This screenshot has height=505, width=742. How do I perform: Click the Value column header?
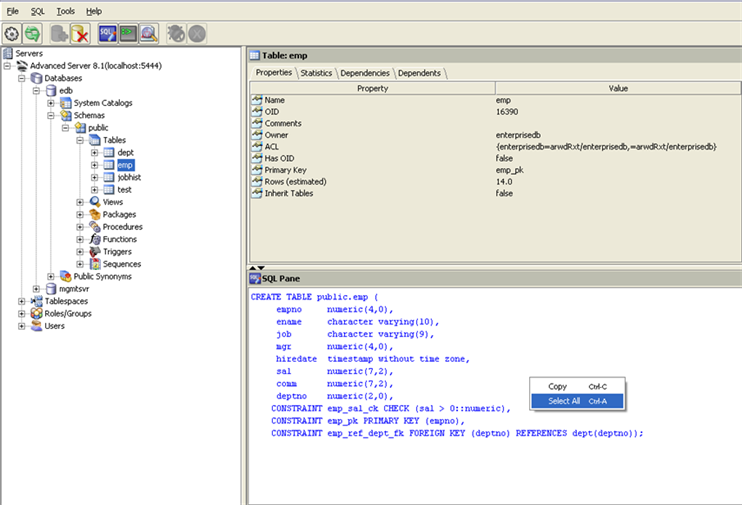pos(618,88)
